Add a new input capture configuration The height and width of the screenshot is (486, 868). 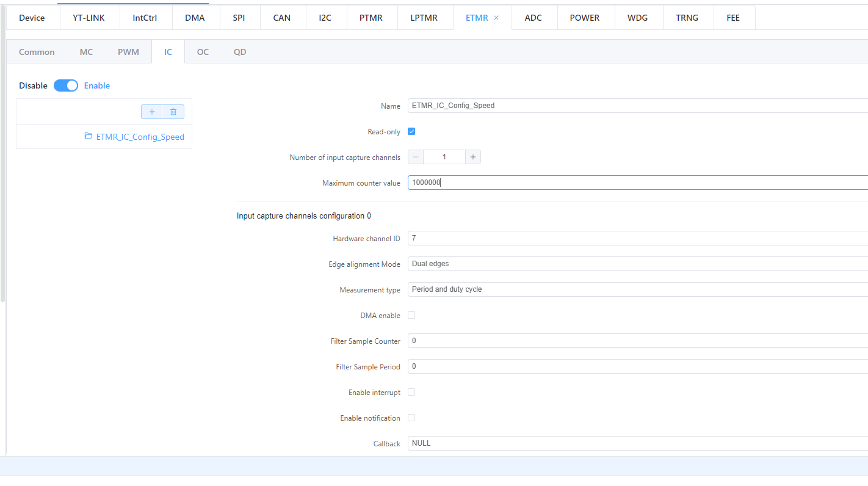pos(152,112)
